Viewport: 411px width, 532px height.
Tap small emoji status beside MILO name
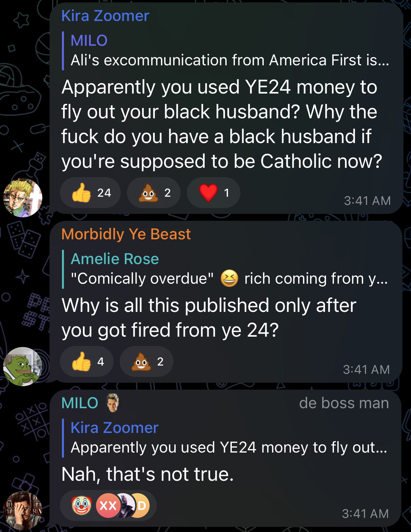coord(112,403)
